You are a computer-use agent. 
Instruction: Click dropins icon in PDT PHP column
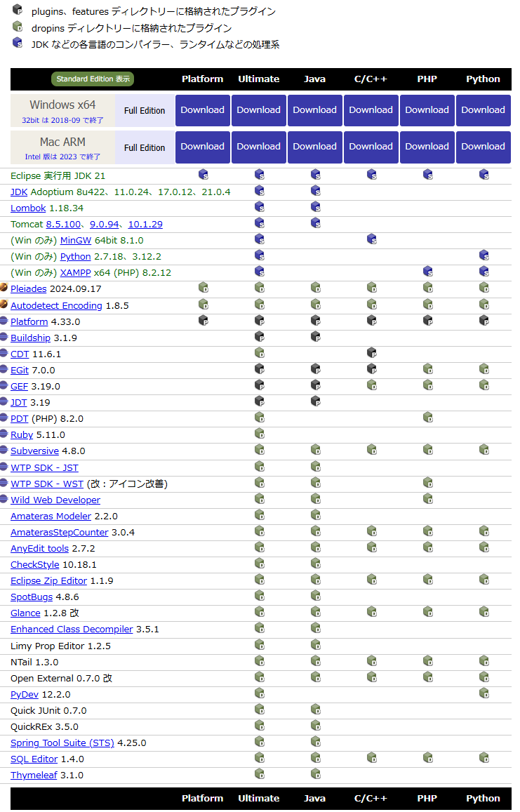tap(428, 418)
